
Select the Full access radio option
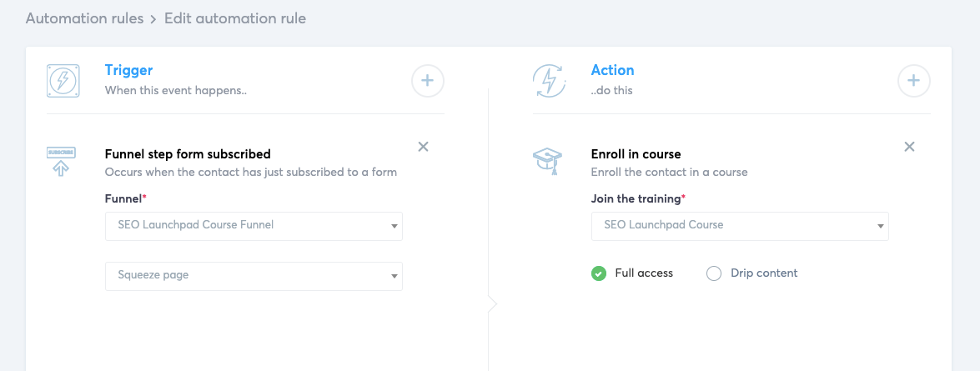[x=599, y=273]
